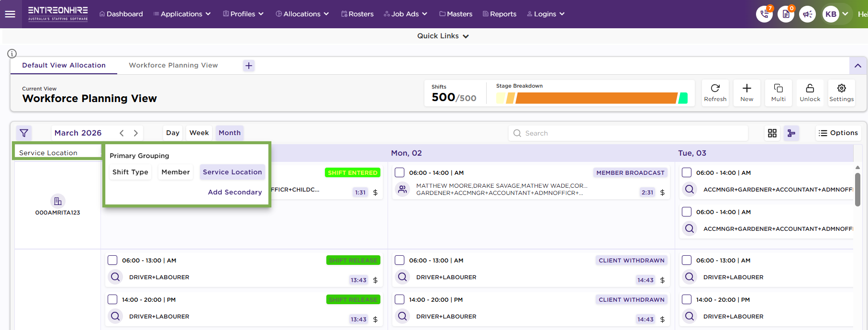Open the megaphone announcements icon
868x330 pixels.
pos(807,14)
